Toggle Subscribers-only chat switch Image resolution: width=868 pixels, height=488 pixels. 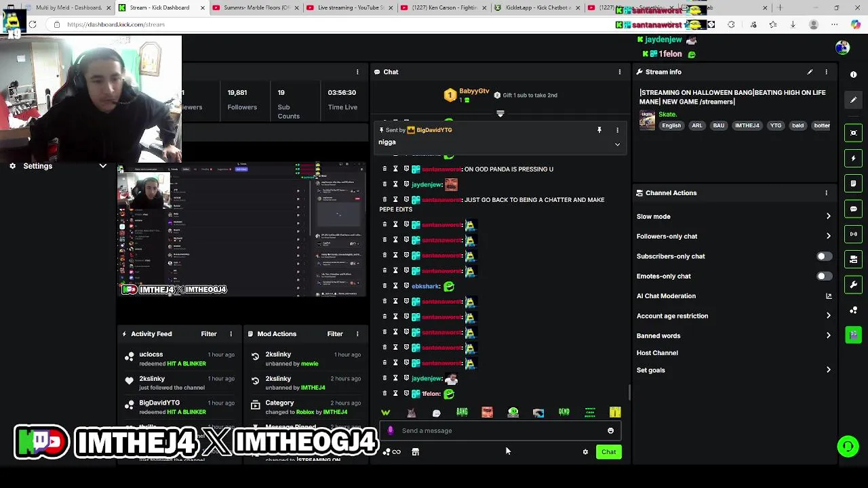coord(824,256)
